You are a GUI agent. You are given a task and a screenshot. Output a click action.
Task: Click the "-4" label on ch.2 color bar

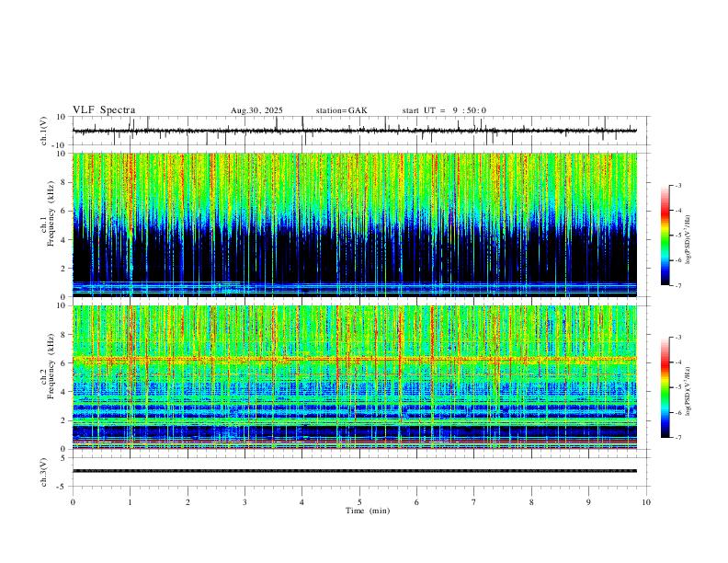[677, 362]
